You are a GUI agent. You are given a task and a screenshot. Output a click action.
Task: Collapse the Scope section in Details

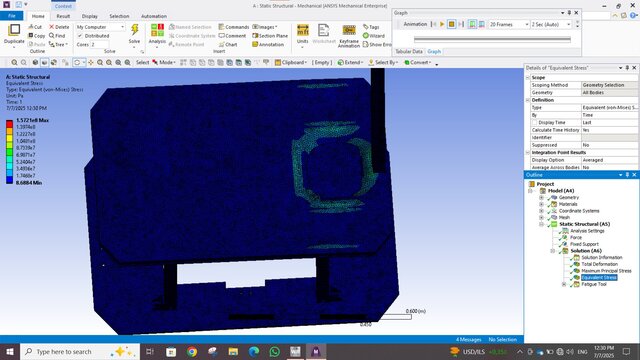[x=528, y=78]
